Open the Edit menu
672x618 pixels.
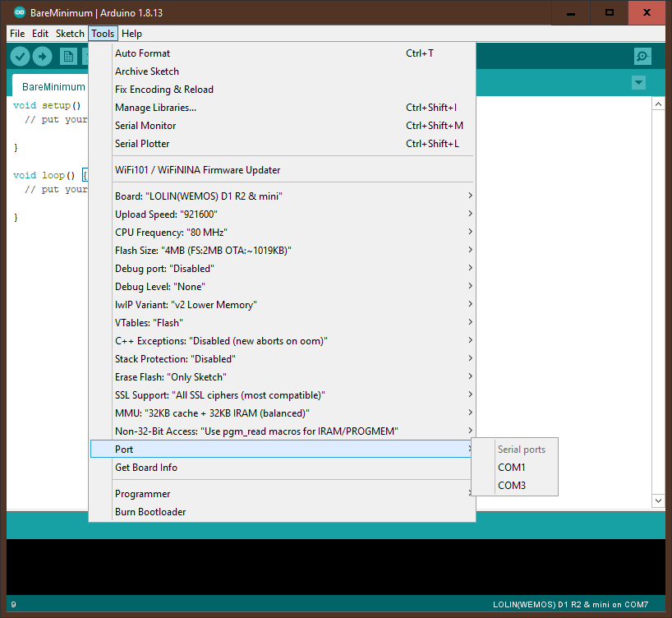click(x=40, y=34)
